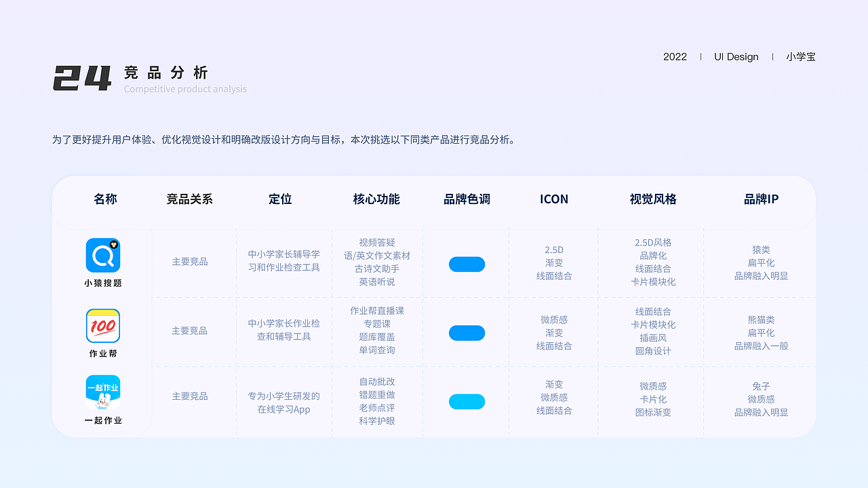Screen dimensions: 868x488
Task: Select 作业帮's blue brand color pill
Action: [x=466, y=333]
